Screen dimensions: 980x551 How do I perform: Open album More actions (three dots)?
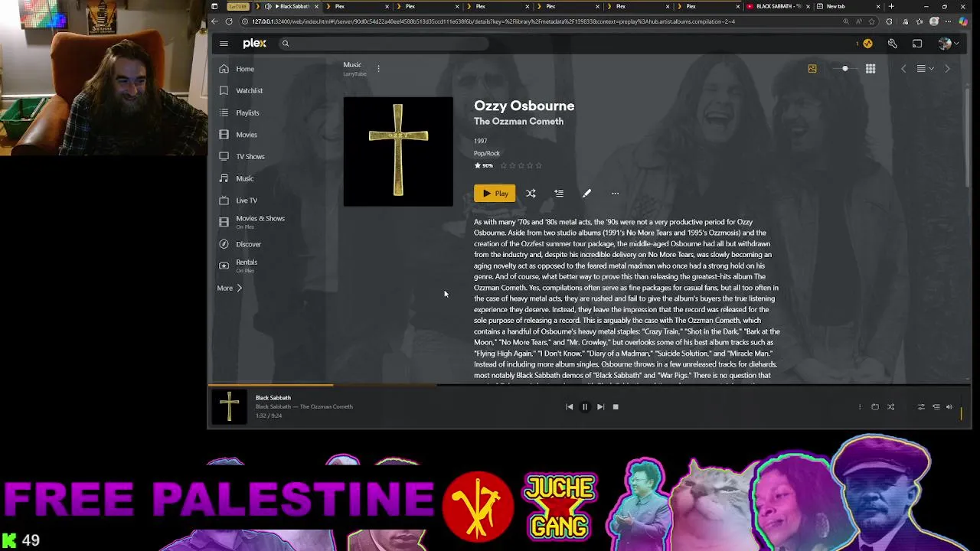615,194
